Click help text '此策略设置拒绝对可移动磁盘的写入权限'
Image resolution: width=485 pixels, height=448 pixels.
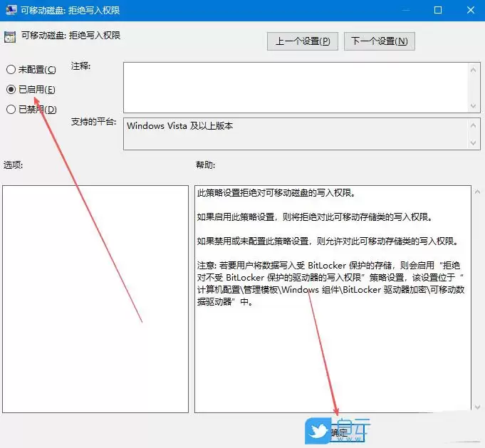click(x=276, y=193)
